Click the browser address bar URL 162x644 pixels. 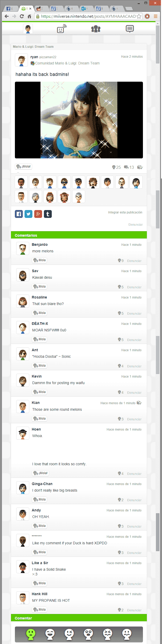(x=88, y=16)
